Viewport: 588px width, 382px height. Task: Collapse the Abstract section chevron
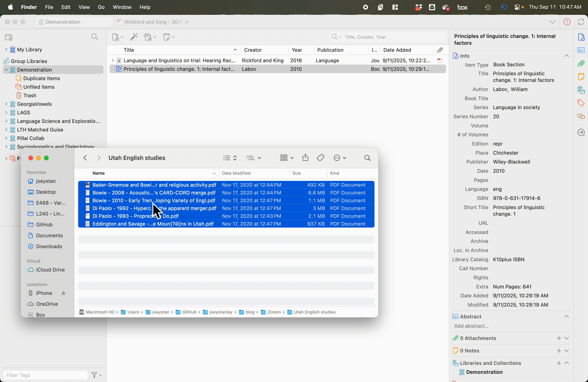coord(566,316)
